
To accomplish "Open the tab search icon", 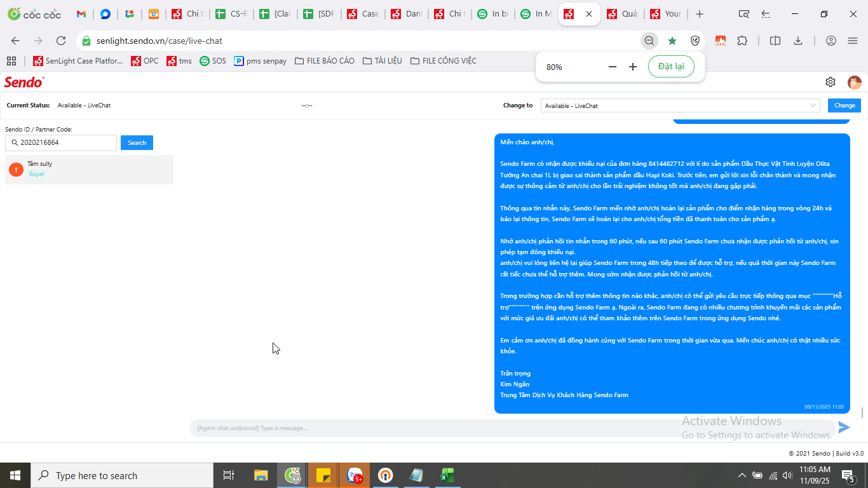I will point(744,14).
